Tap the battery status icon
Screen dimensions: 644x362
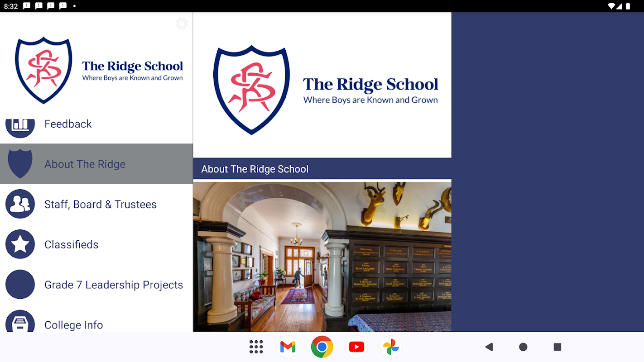[x=628, y=6]
